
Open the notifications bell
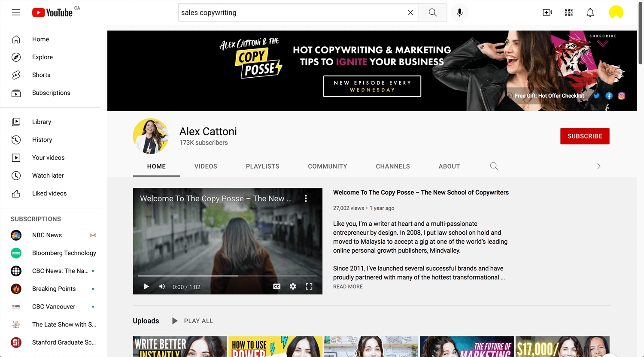[x=590, y=12]
